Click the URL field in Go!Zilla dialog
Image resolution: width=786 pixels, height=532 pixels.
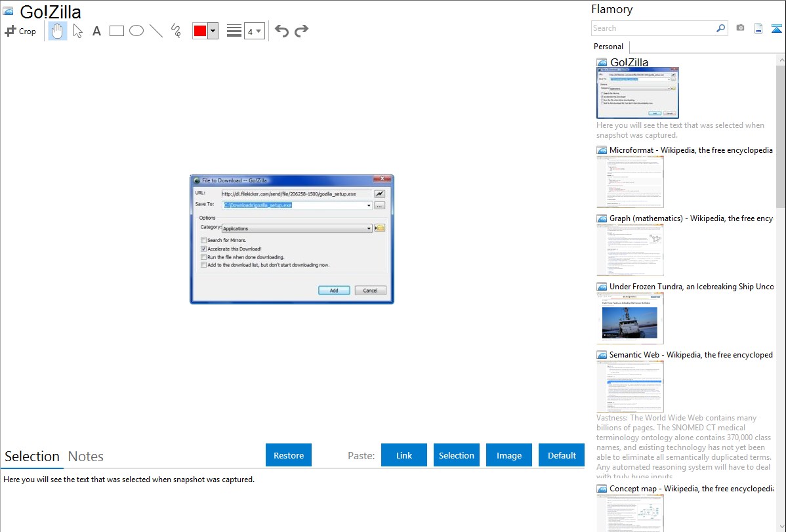click(297, 194)
